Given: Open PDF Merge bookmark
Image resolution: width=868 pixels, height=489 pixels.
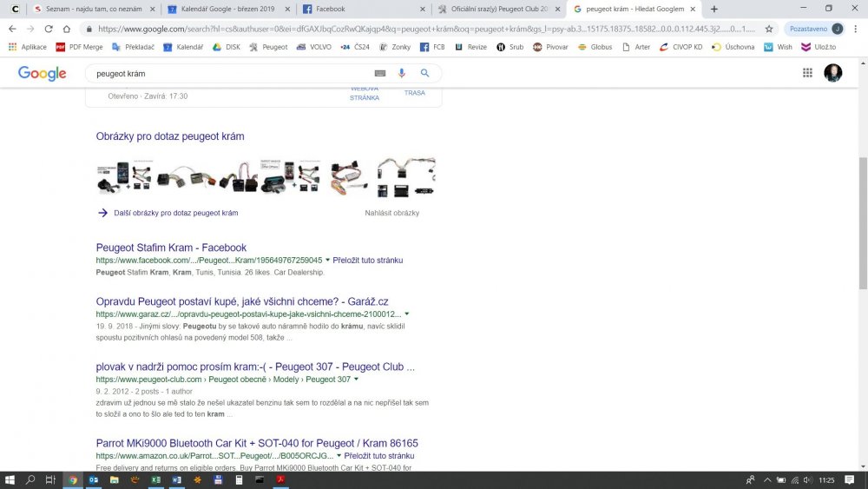Looking at the screenshot, I should (79, 47).
